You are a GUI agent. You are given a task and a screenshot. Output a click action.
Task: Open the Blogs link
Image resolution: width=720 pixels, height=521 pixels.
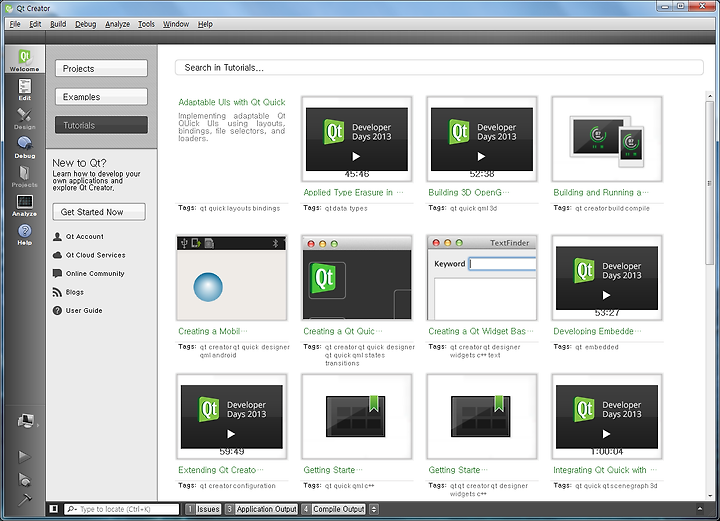(74, 292)
